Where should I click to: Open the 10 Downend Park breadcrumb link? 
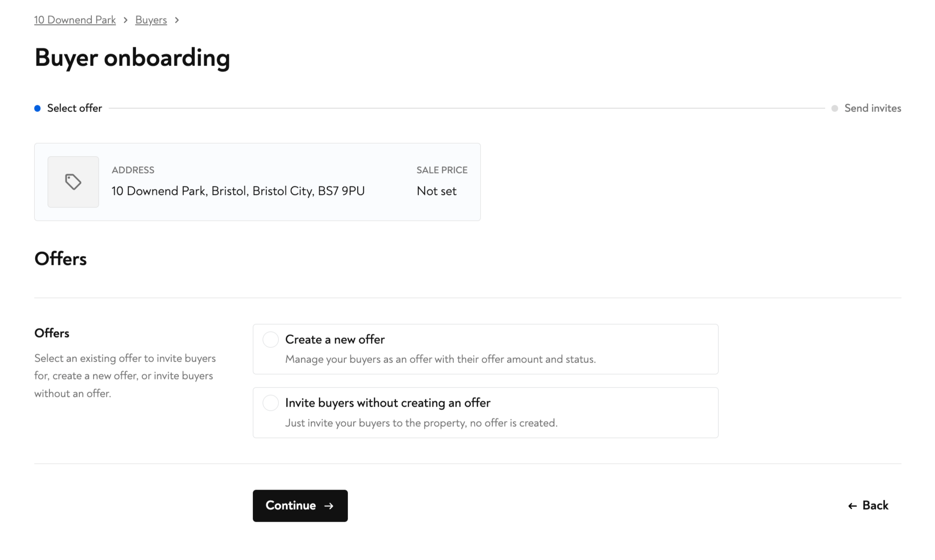(x=75, y=20)
